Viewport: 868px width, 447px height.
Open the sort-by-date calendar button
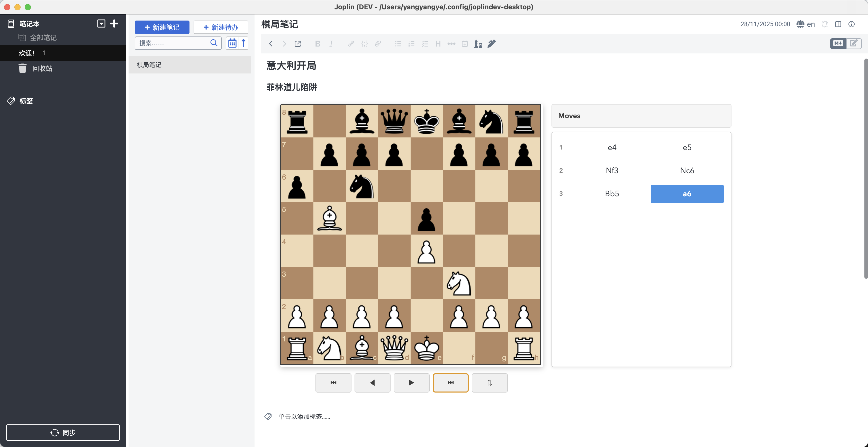(232, 43)
